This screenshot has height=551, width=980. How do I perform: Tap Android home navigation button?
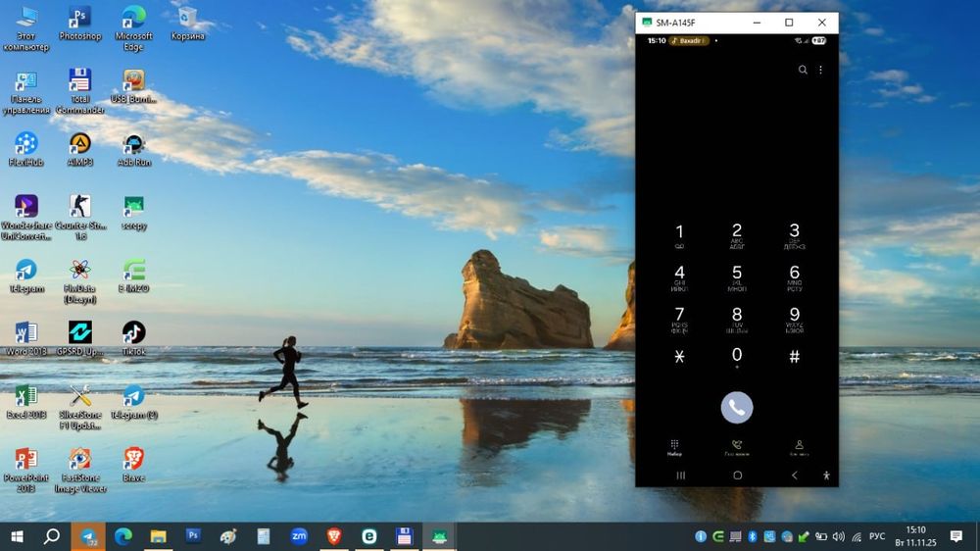[738, 476]
